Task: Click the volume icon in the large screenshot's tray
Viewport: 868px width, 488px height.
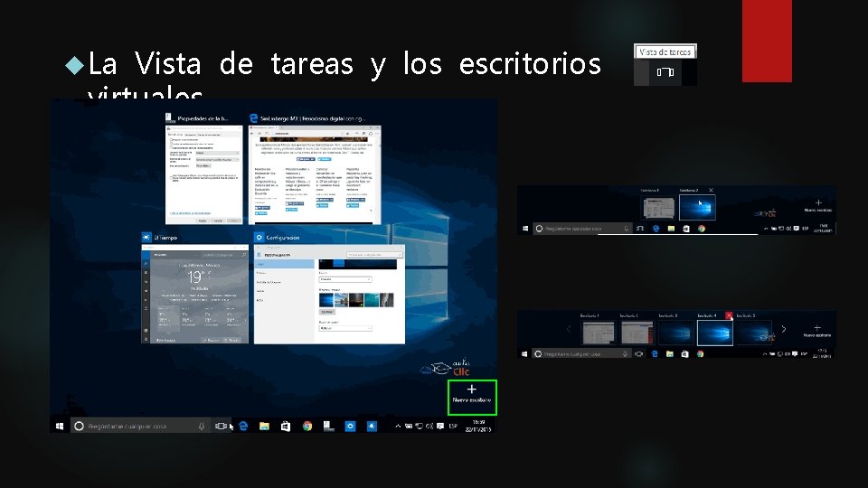Action: [429, 426]
